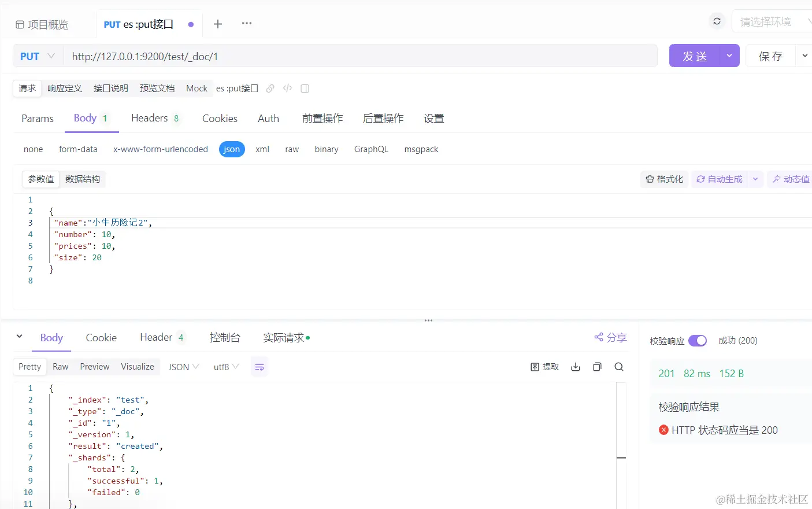Screen dimensions: 812x509
Task: Open the 后置操作 post-processors tab
Action: coord(383,119)
